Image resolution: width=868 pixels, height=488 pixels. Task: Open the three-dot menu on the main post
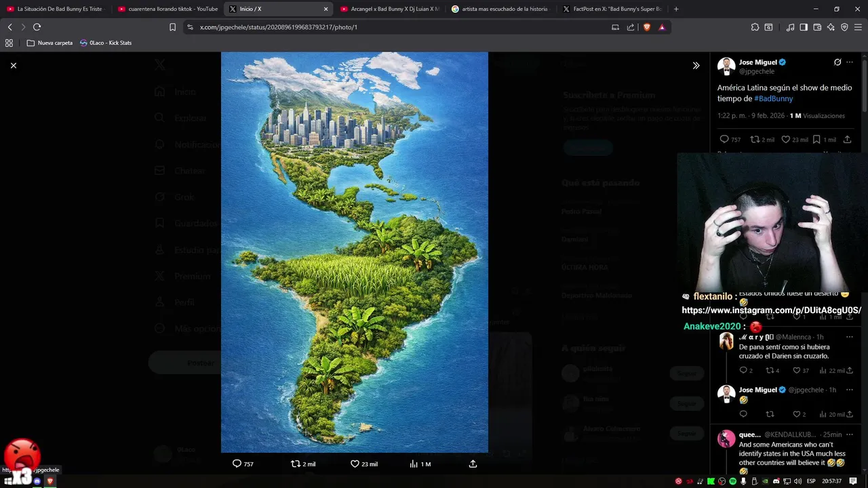click(850, 62)
